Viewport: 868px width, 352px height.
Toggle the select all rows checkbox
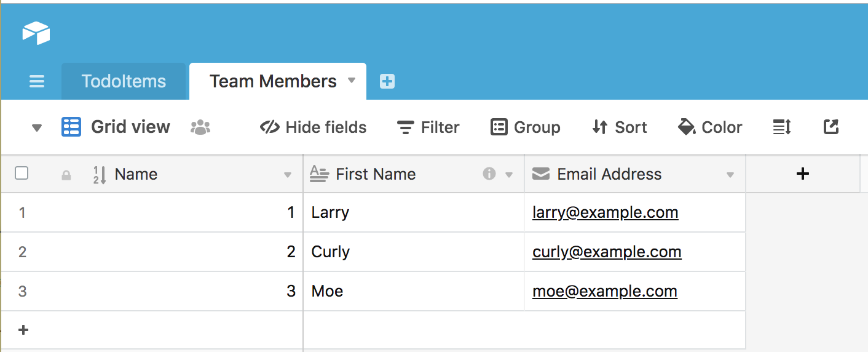pyautogui.click(x=22, y=174)
